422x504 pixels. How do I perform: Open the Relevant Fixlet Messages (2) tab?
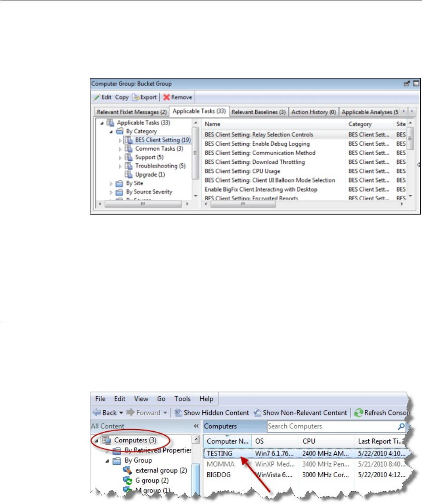132,112
